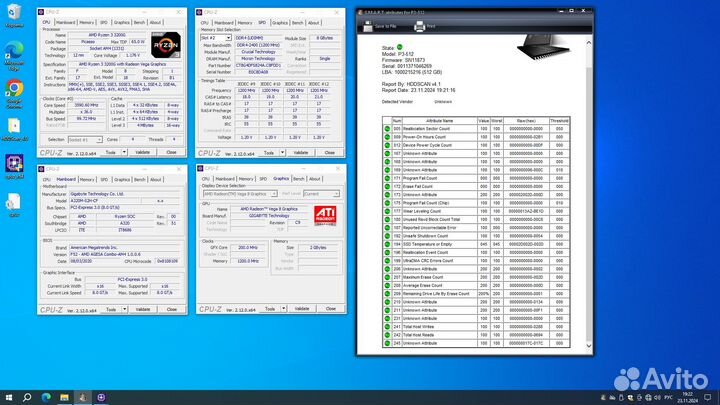Switch to CPU-Z purple icon on taskbar
Viewport: 720px width, 405px height.
point(101,397)
